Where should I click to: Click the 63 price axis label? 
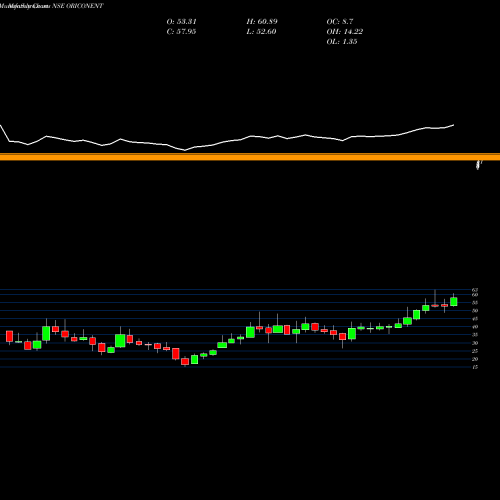click(x=475, y=290)
